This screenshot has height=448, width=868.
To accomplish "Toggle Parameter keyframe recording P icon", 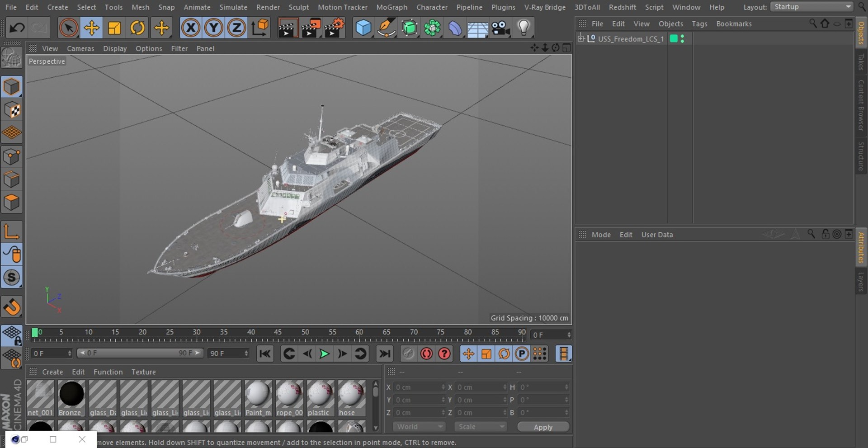I will (x=522, y=354).
